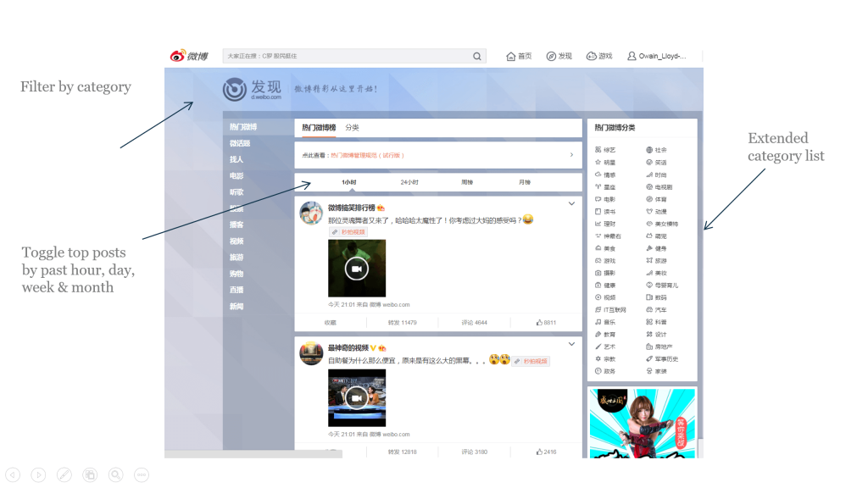Click the search magnifier icon in search bar
868x488 pixels.
478,57
